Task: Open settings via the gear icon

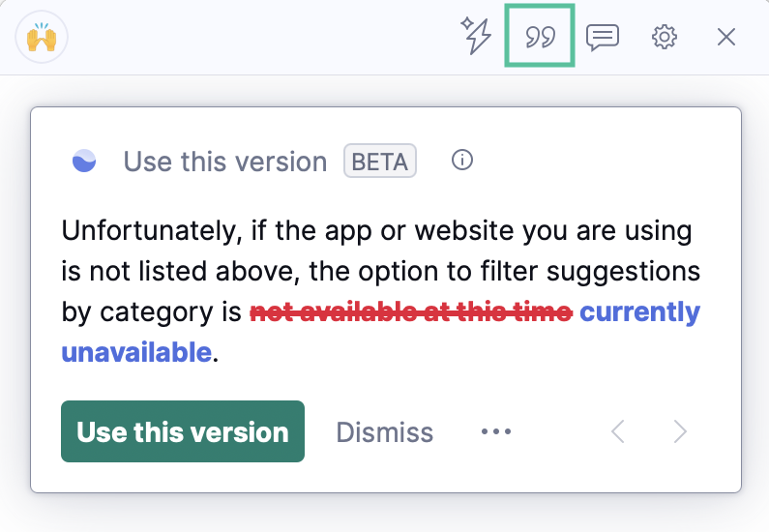Action: (664, 37)
